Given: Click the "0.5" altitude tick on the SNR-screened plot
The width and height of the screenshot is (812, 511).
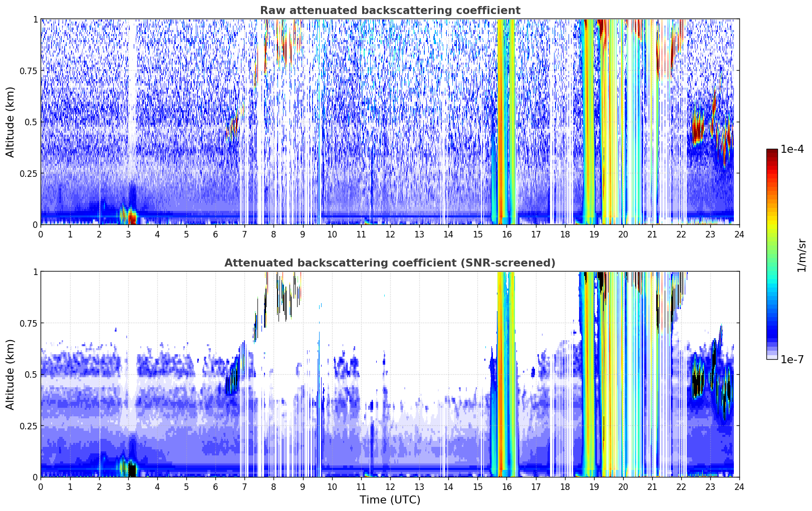Looking at the screenshot, I should (31, 374).
